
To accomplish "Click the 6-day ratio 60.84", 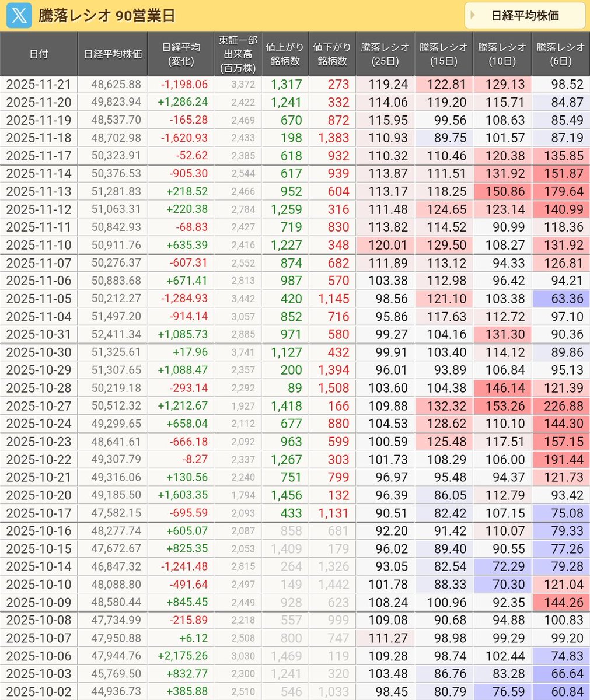I will (567, 691).
